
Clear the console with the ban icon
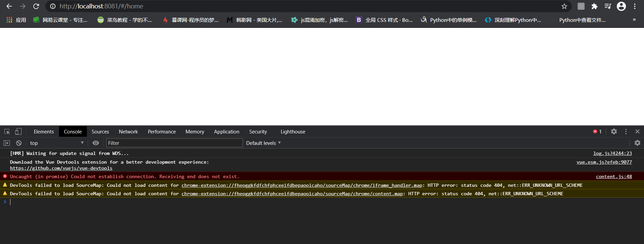(x=19, y=143)
